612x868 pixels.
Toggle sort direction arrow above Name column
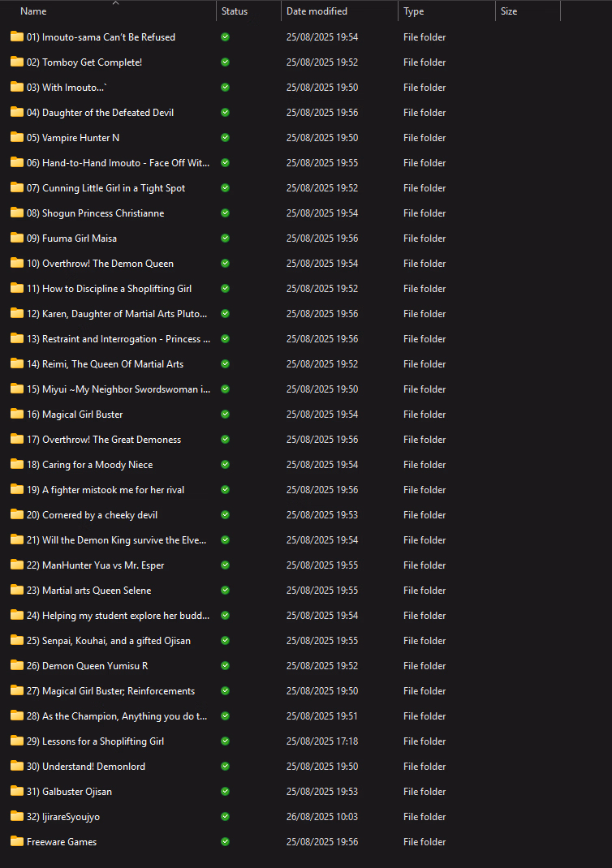(x=115, y=3)
